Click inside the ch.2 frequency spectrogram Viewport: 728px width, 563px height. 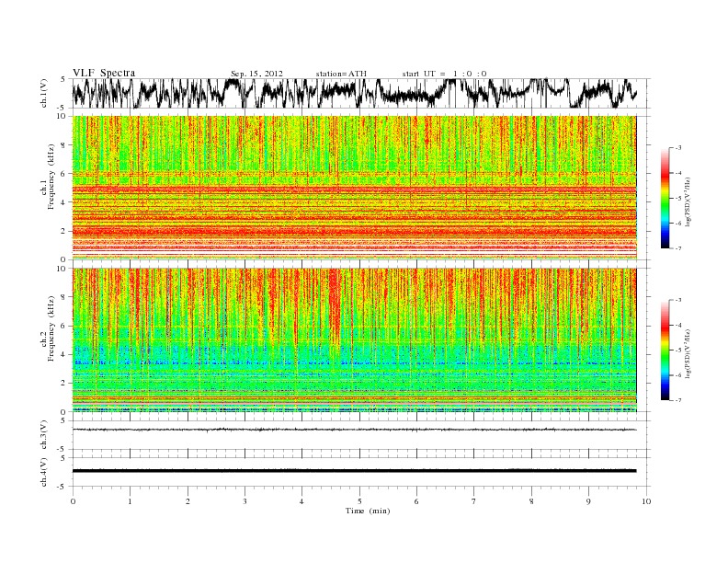354,340
